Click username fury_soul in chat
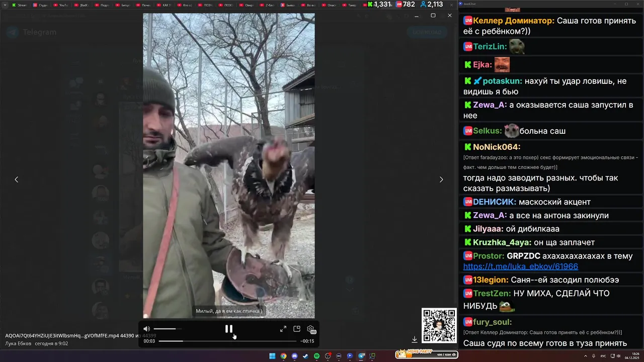Image resolution: width=644 pixels, height=362 pixels. 492,322
